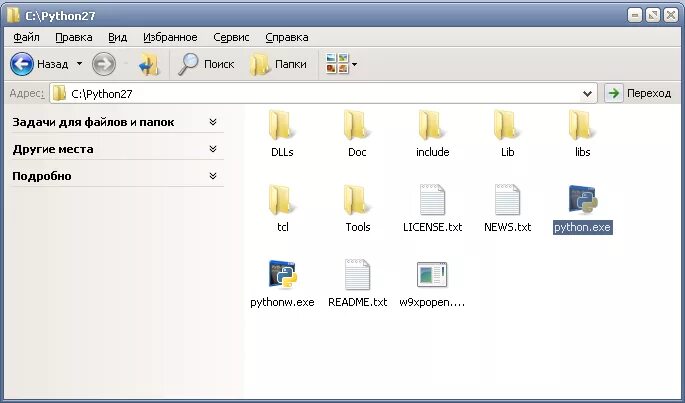Click the NEWS.txt file name label
Screen dimensions: 685x403
(x=507, y=227)
